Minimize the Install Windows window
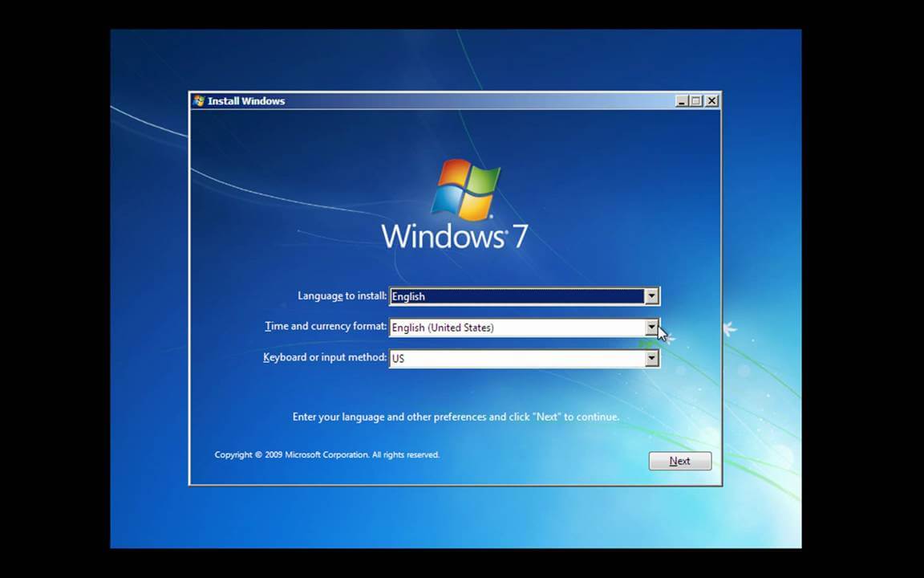924x578 pixels. 681,100
